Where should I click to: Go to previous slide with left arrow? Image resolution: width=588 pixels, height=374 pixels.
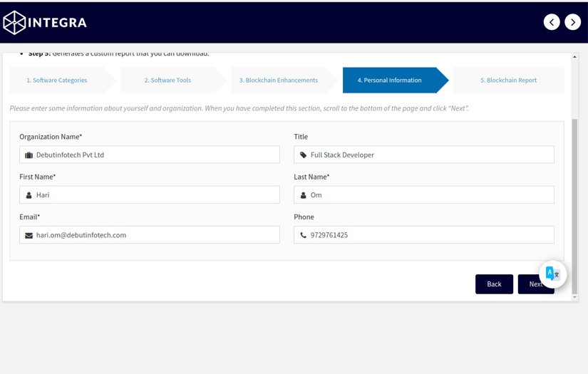(552, 22)
